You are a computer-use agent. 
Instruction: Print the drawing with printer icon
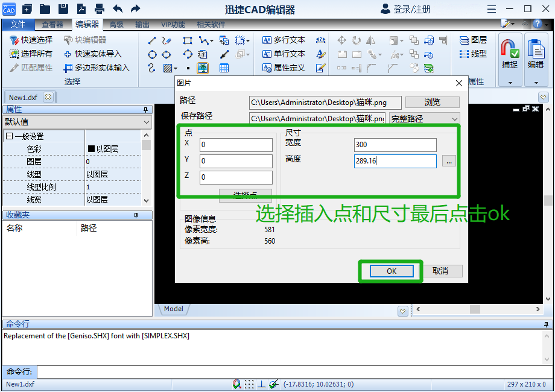pyautogui.click(x=100, y=9)
